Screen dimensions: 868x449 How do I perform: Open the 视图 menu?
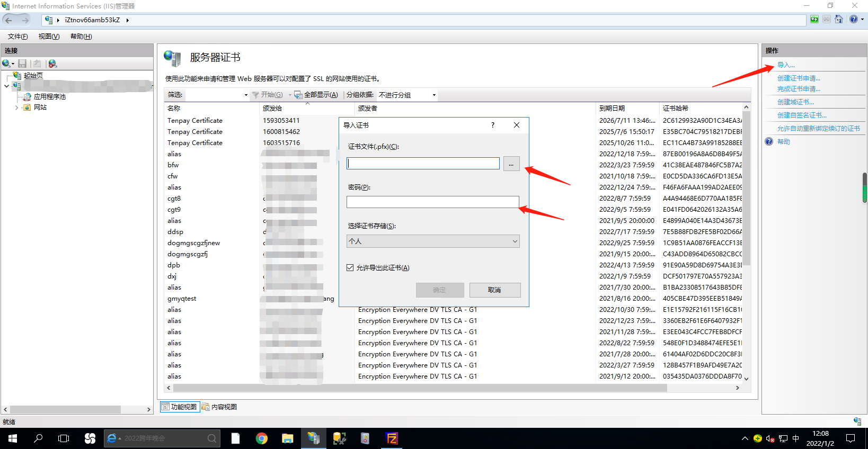tap(49, 37)
